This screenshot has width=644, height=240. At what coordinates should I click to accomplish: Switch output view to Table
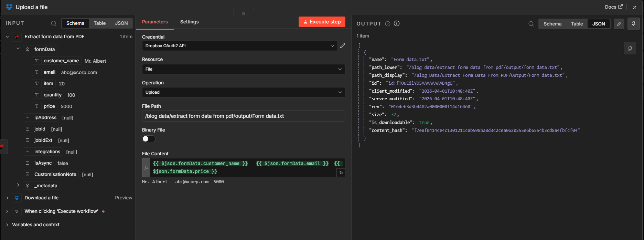[x=577, y=24]
